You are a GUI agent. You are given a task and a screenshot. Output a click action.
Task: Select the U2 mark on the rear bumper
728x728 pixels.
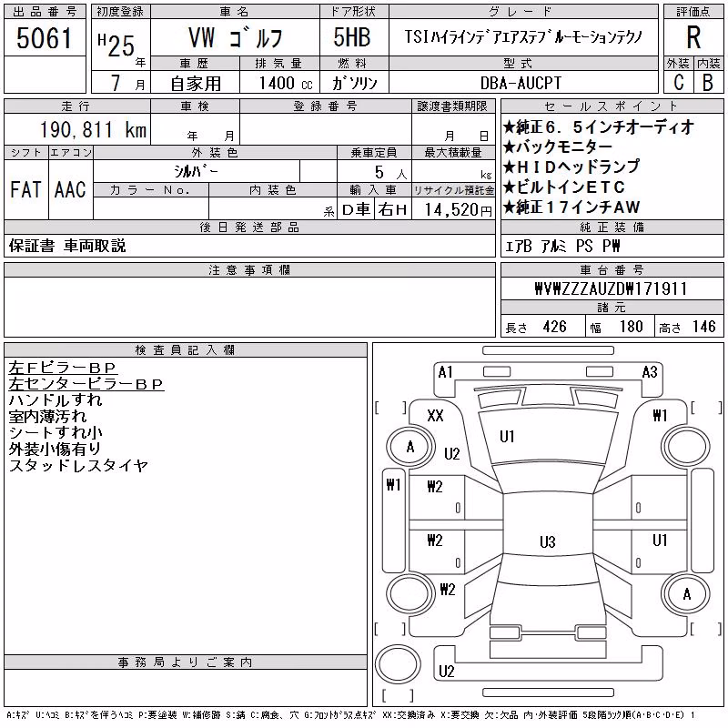click(x=446, y=672)
